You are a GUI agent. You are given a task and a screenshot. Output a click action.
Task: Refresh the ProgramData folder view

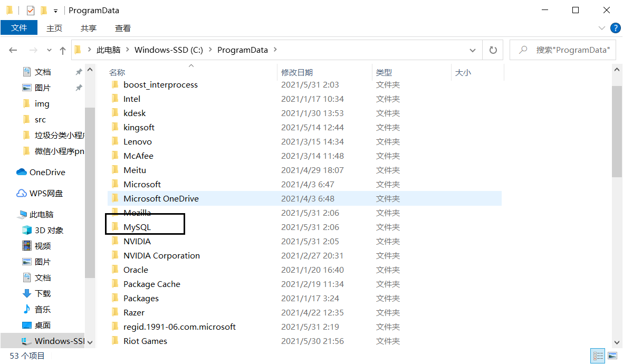point(493,50)
